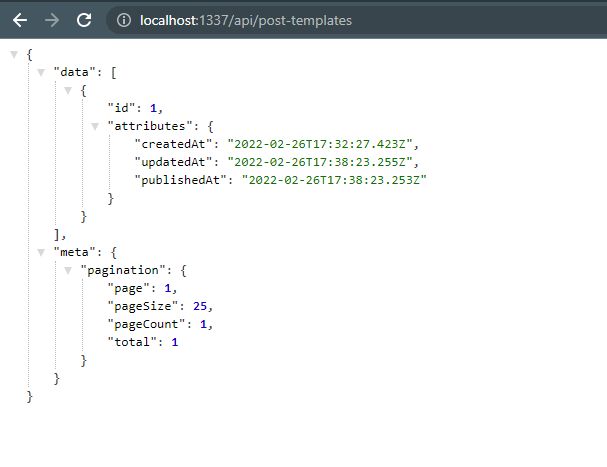Image resolution: width=607 pixels, height=467 pixels.
Task: Select the "attributes" key text
Action: point(150,126)
